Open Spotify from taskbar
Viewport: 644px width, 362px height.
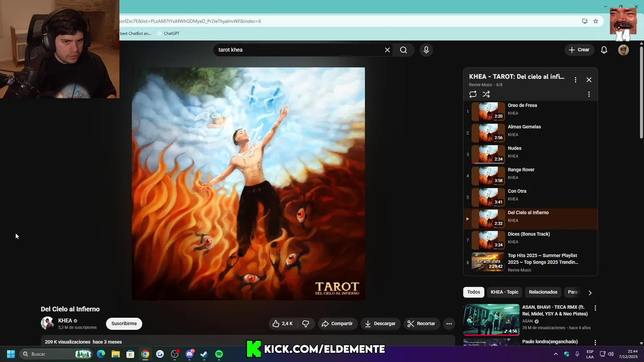point(219,354)
